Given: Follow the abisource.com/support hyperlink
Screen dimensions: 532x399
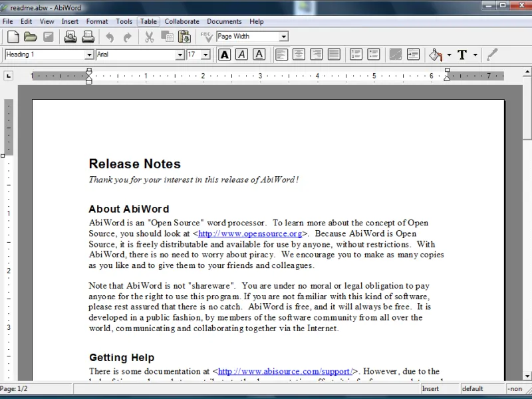Looking at the screenshot, I should coord(285,371).
